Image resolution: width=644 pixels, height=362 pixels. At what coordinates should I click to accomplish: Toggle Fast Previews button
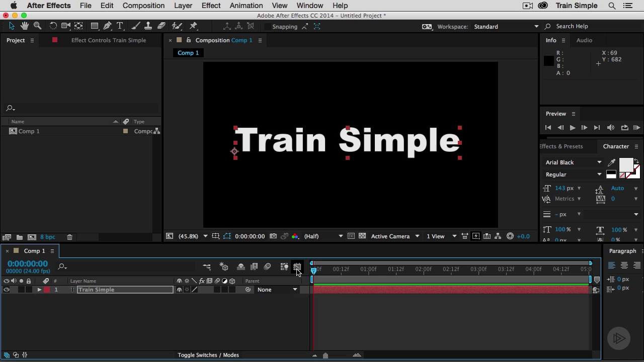476,236
